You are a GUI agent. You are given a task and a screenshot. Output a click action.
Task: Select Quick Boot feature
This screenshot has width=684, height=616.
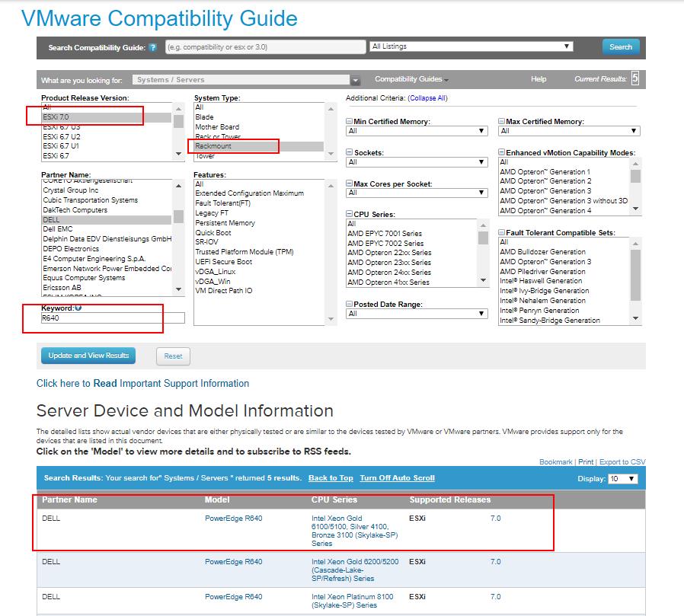coord(259,232)
